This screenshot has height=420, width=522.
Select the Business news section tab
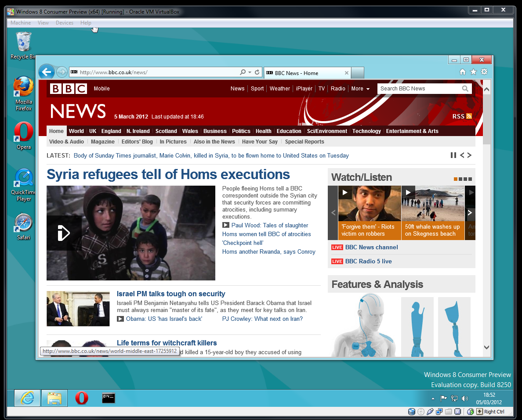[x=215, y=131]
